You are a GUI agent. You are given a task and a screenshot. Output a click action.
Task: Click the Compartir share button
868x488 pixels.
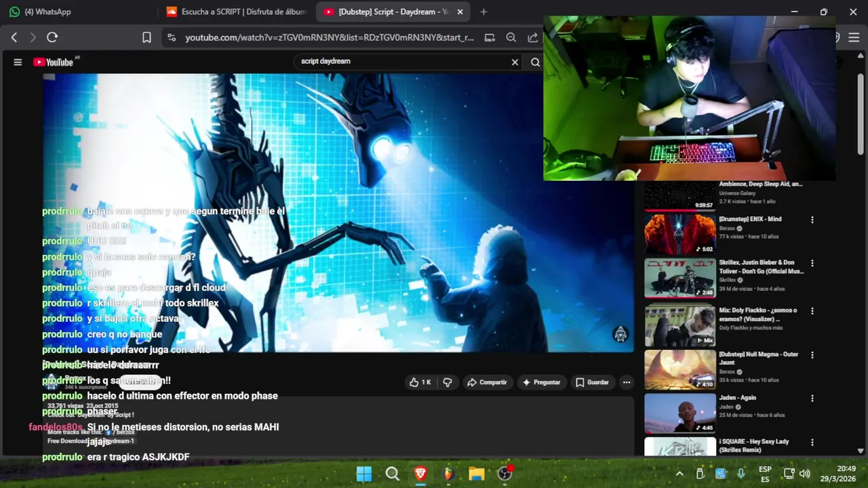(x=487, y=382)
